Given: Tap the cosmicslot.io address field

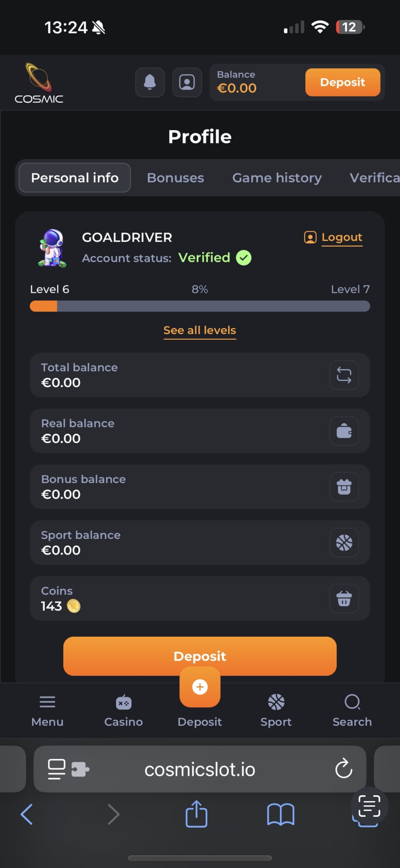Looking at the screenshot, I should (200, 770).
